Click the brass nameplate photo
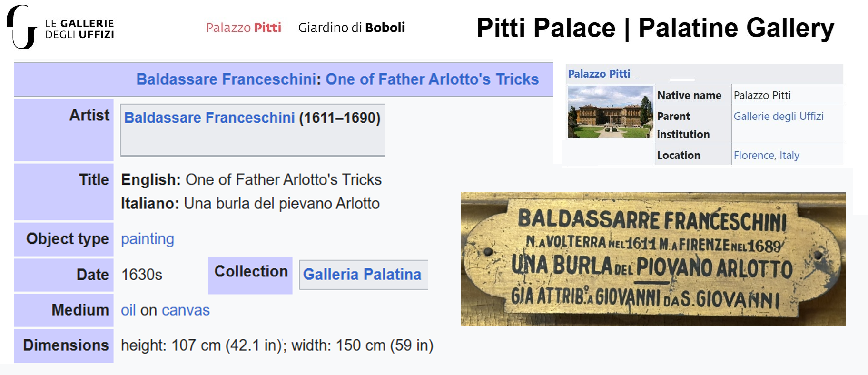The image size is (868, 375). pyautogui.click(x=652, y=259)
